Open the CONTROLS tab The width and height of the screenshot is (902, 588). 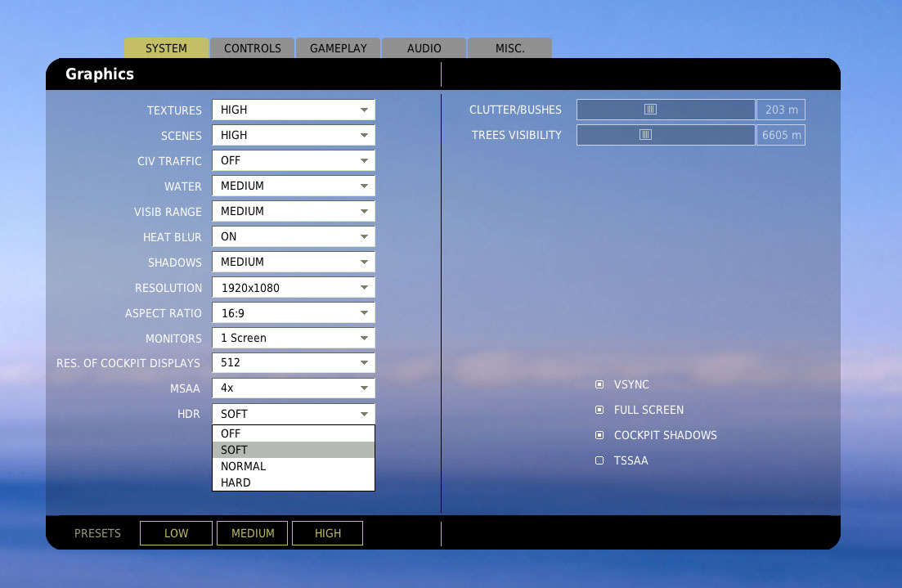click(x=253, y=47)
